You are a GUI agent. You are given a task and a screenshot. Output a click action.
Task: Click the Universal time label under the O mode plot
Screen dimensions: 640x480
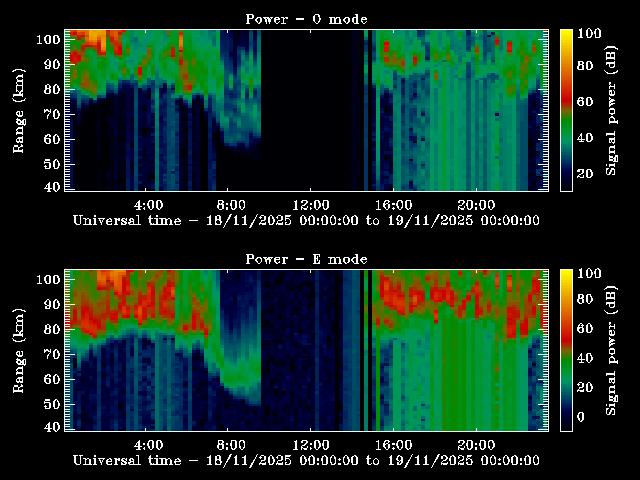pos(306,219)
